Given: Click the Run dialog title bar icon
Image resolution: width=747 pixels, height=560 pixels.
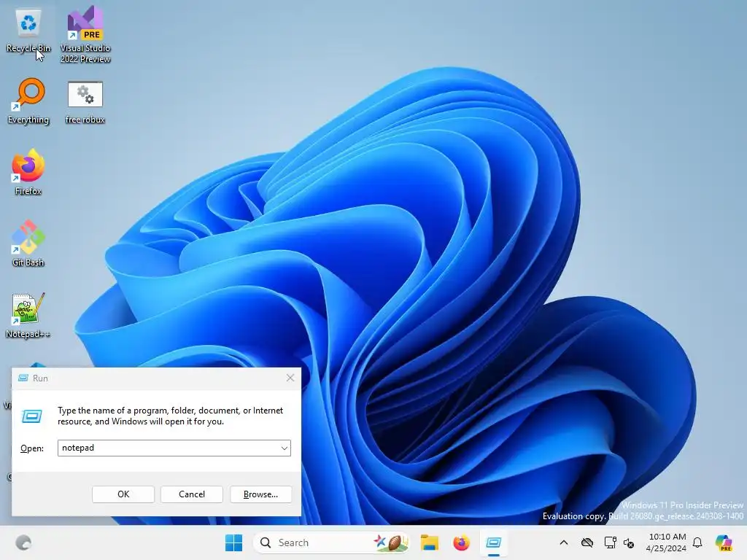Looking at the screenshot, I should [x=23, y=378].
